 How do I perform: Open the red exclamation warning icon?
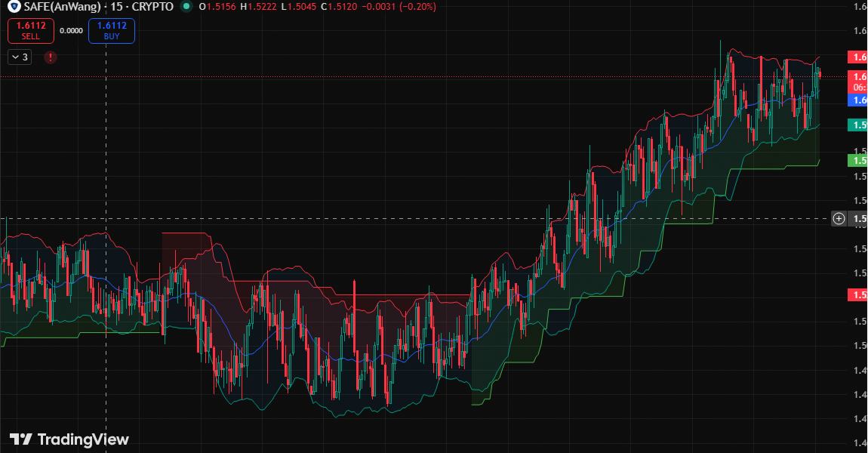[x=51, y=57]
